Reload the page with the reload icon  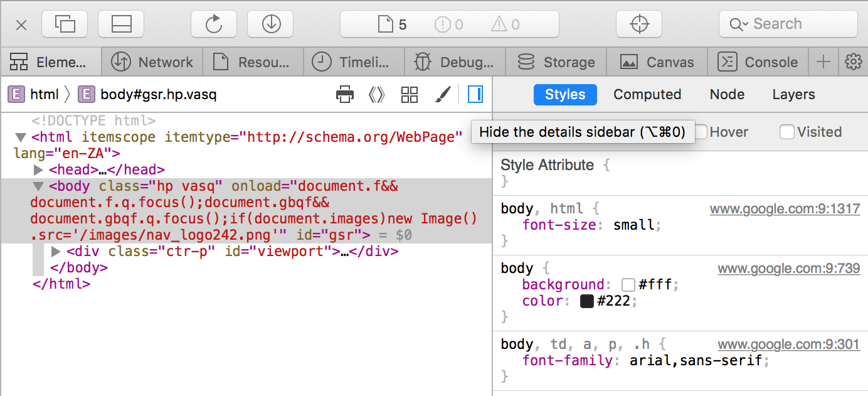[x=214, y=24]
